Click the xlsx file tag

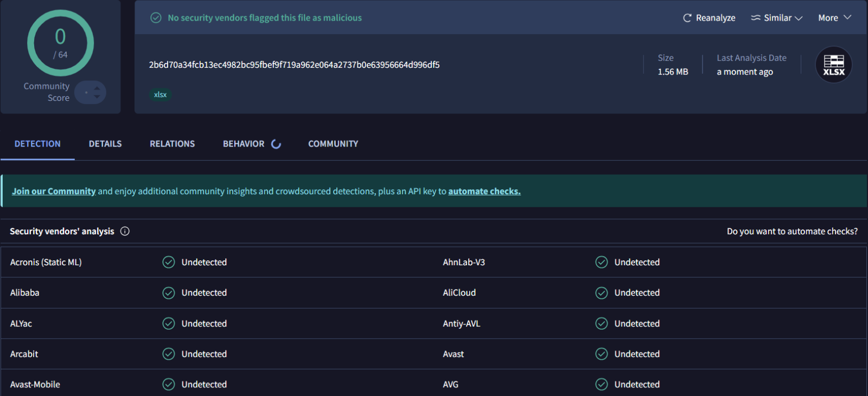click(160, 94)
